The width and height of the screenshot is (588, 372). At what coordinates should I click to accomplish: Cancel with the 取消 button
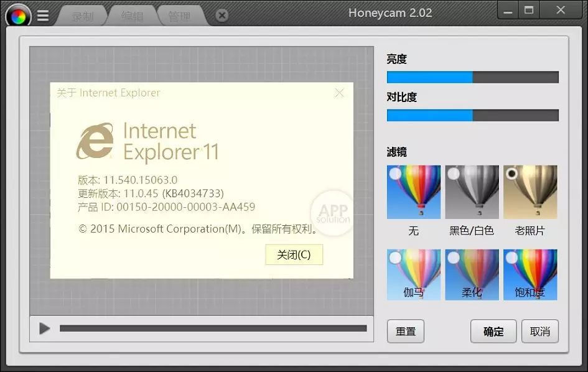(540, 331)
